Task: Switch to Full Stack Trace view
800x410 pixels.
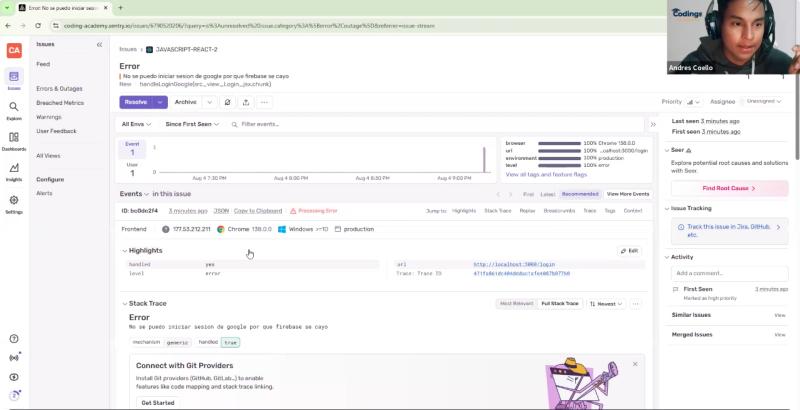Action: pyautogui.click(x=560, y=304)
